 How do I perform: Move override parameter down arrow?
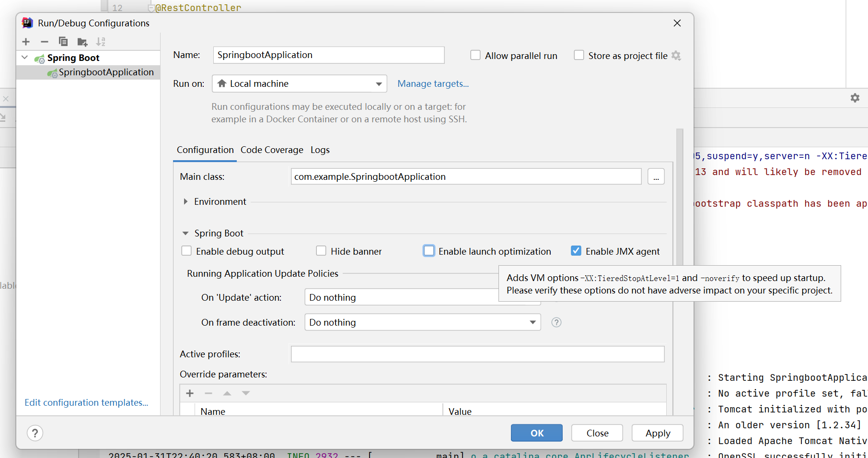tap(246, 393)
